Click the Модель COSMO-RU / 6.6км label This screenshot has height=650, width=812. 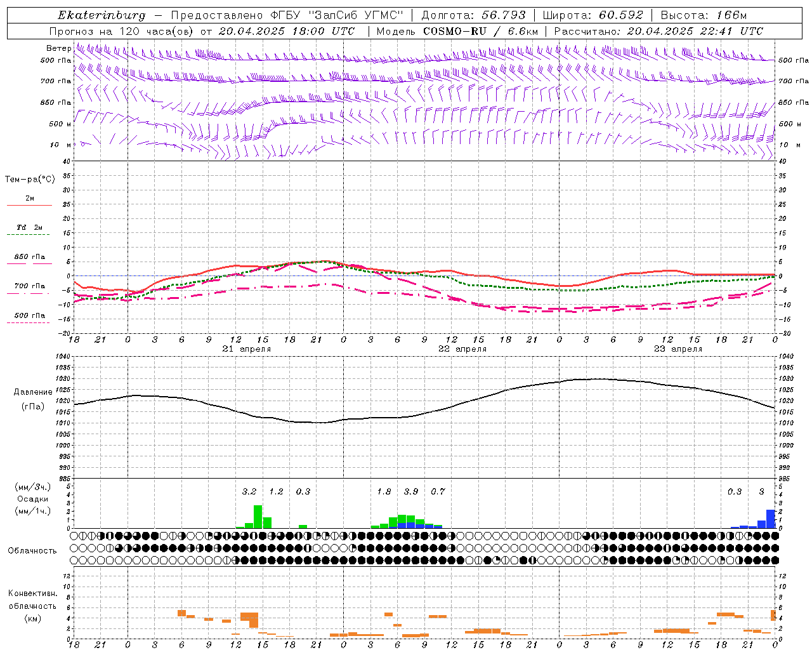click(x=457, y=31)
